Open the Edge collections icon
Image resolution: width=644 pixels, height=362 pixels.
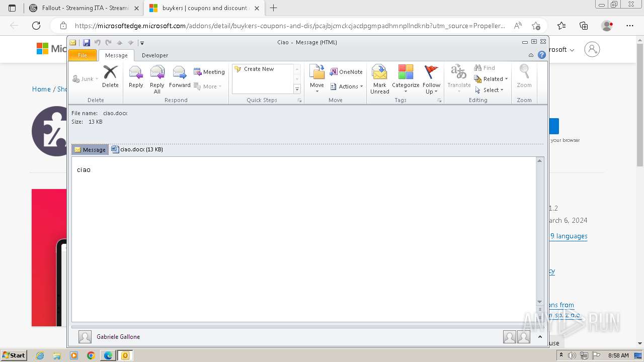click(x=584, y=26)
